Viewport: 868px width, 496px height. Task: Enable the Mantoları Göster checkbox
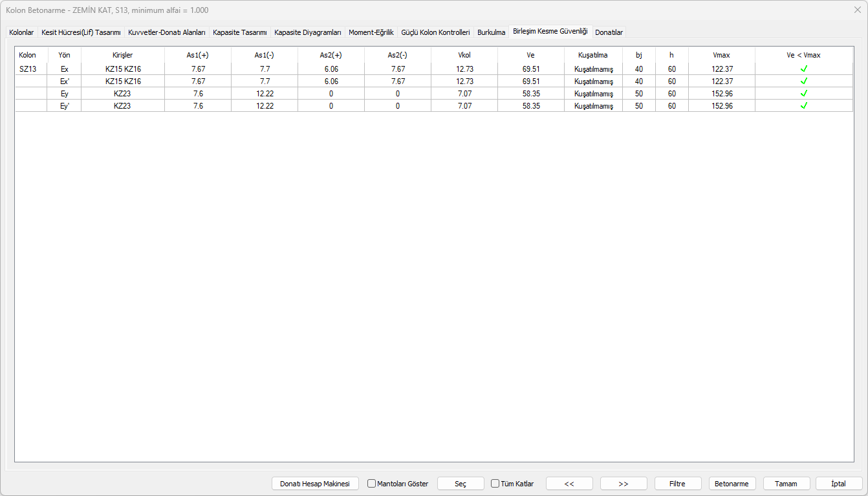click(x=372, y=484)
